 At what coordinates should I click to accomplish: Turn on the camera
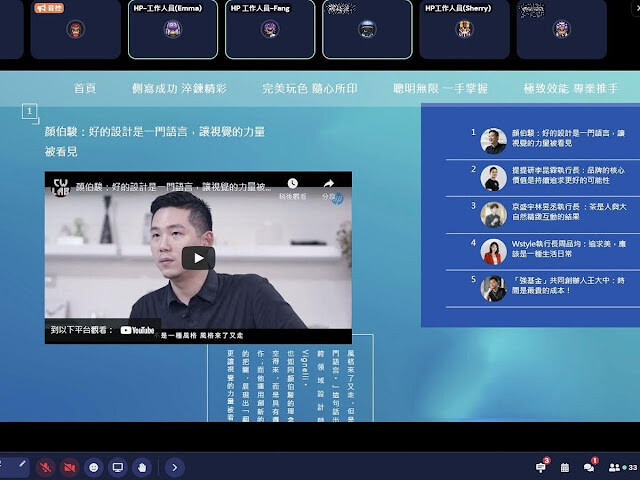[x=69, y=467]
